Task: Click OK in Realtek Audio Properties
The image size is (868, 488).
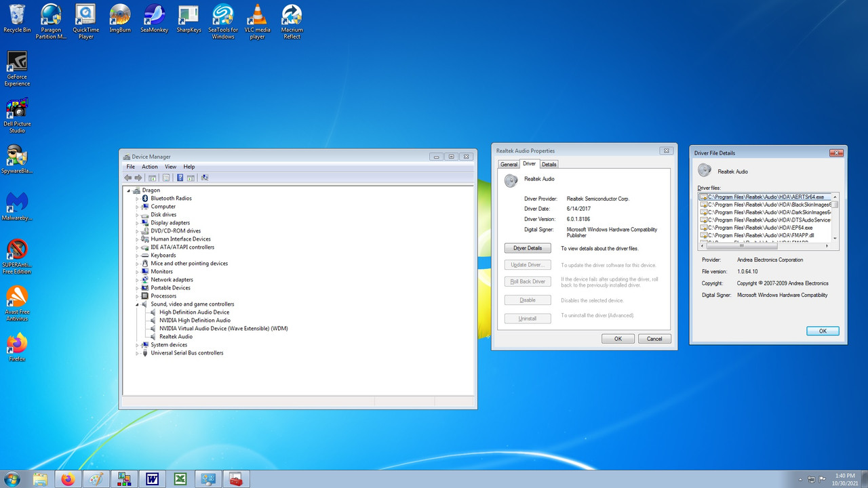Action: [x=618, y=339]
